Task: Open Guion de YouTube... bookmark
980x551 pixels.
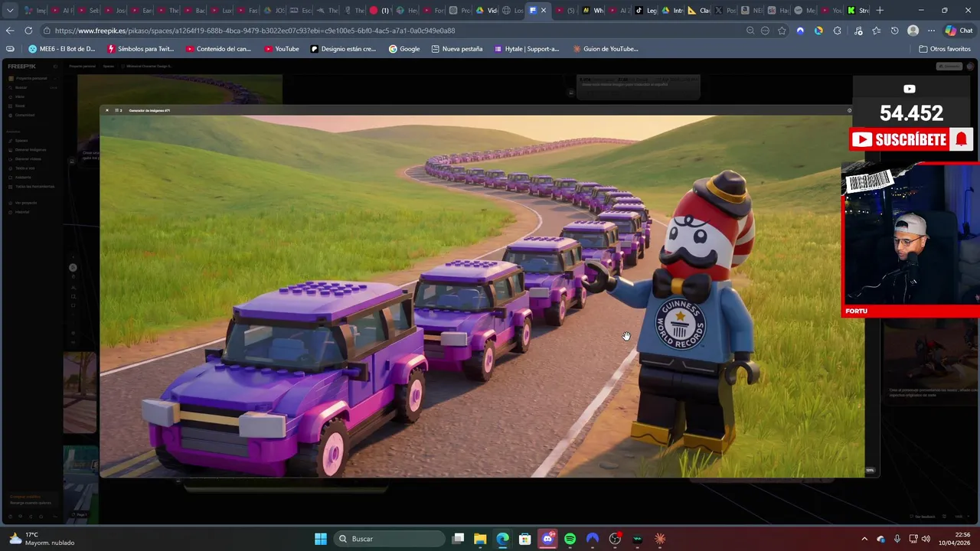Action: 606,49
